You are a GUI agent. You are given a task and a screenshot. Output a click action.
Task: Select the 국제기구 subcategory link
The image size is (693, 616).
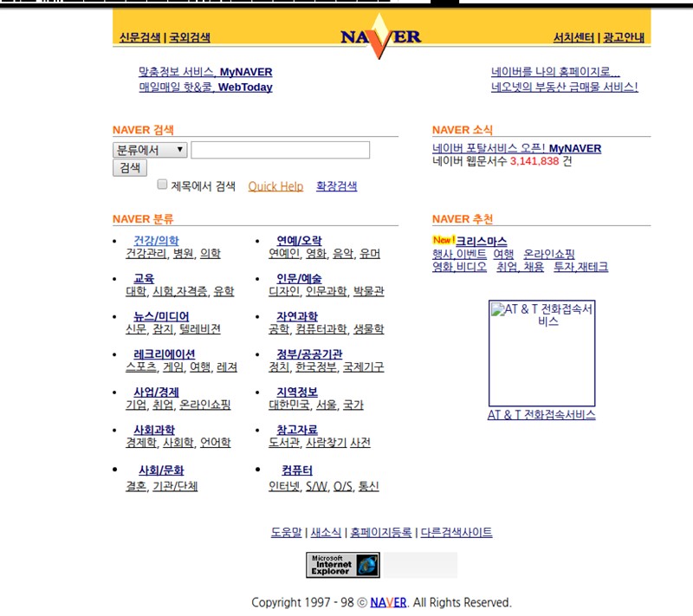pos(364,367)
